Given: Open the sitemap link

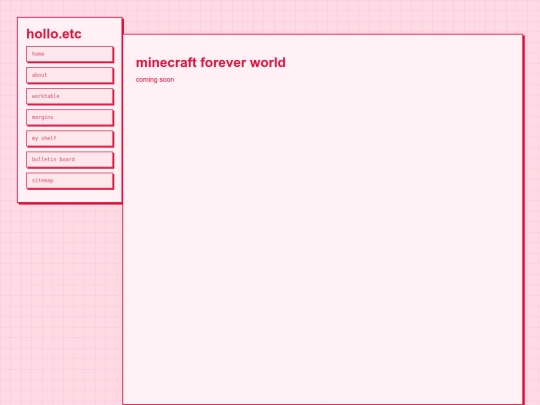Looking at the screenshot, I should pyautogui.click(x=70, y=180).
